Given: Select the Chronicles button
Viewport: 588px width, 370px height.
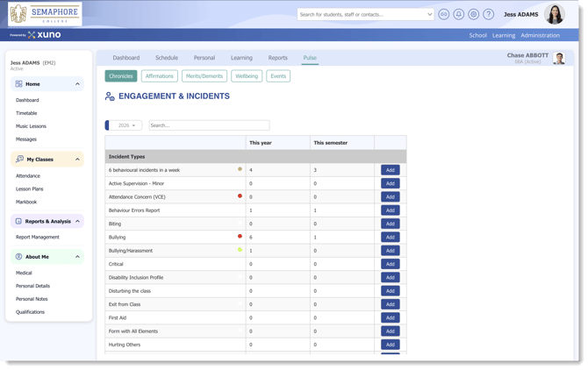Looking at the screenshot, I should point(121,76).
